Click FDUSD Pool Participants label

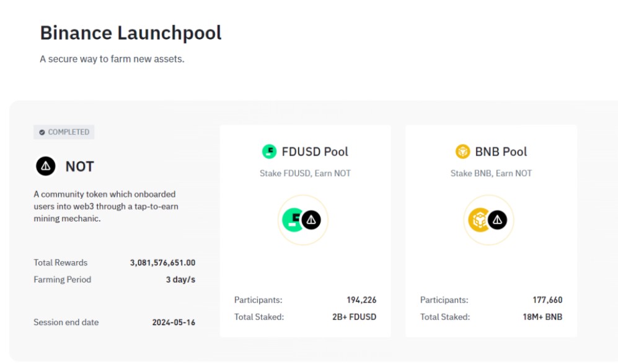258,300
